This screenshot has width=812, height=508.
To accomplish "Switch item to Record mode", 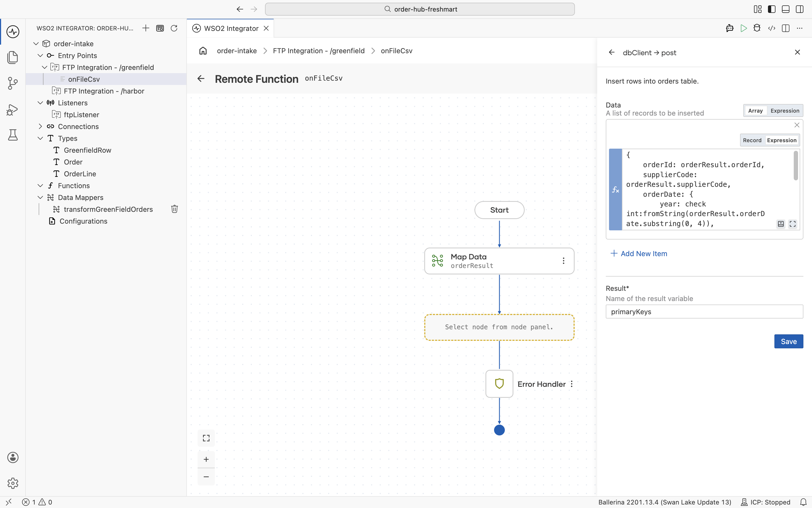I will tap(752, 140).
